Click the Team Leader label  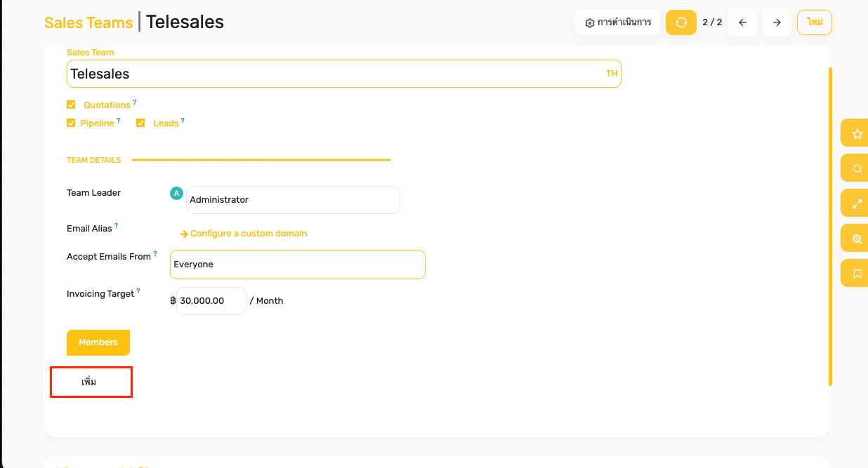point(93,193)
